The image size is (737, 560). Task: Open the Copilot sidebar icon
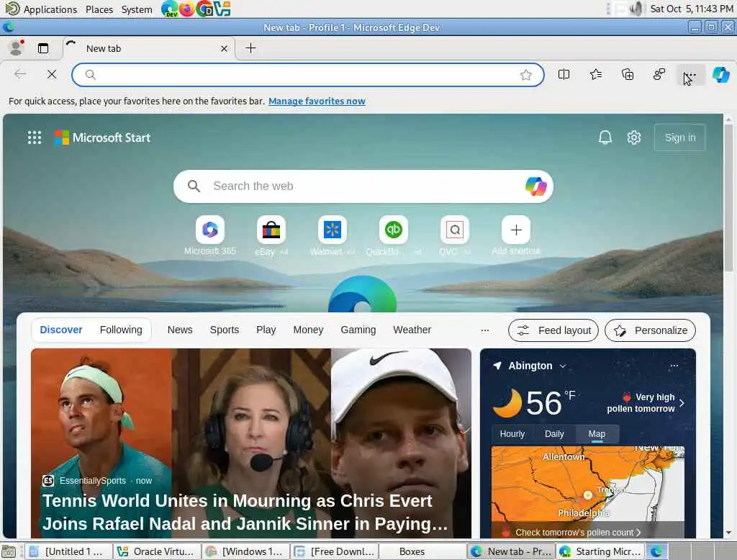point(721,75)
